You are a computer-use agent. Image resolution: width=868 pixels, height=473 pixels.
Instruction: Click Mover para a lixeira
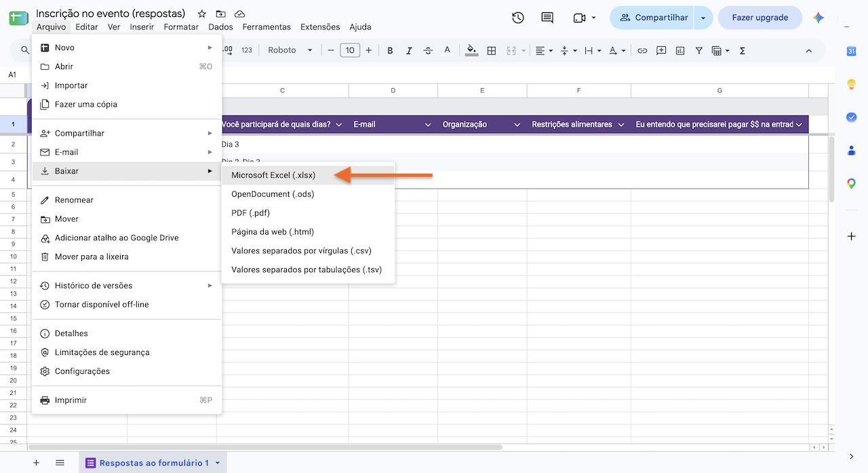[x=127, y=257]
